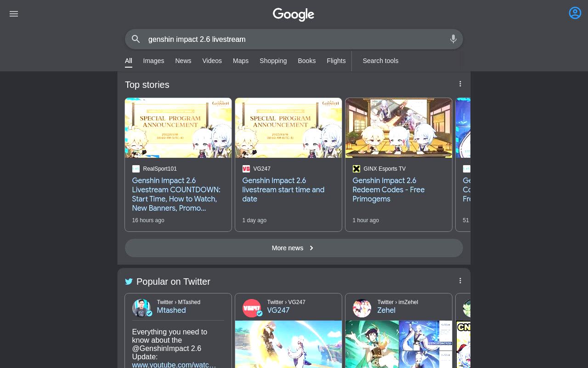588x368 pixels.
Task: Click the Twitter bird icon
Action: pyautogui.click(x=129, y=282)
